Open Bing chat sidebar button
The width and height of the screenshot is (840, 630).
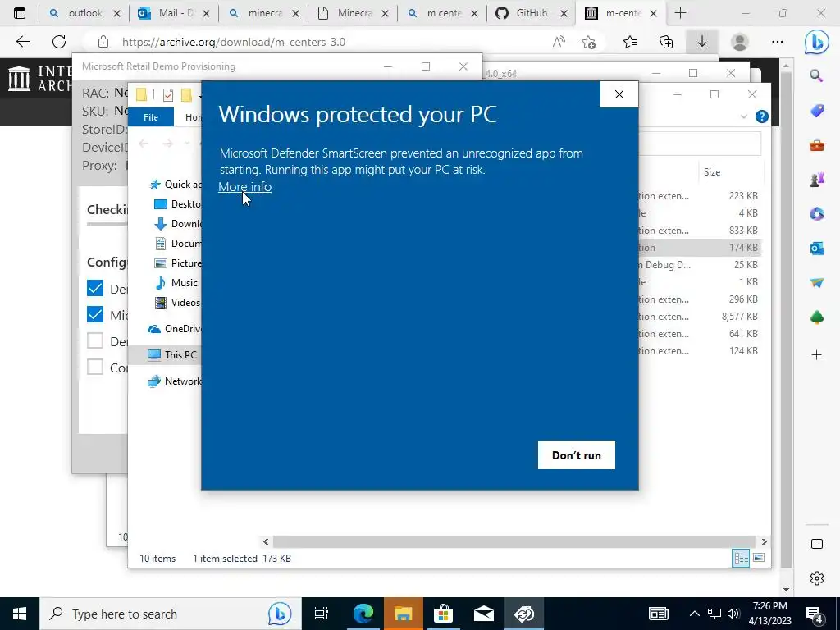click(x=816, y=42)
